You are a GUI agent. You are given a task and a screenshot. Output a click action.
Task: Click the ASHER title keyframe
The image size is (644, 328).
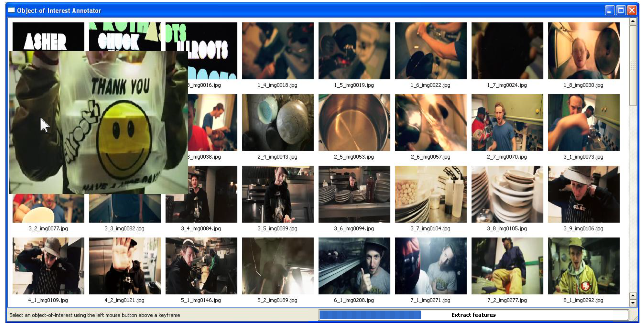click(x=48, y=36)
